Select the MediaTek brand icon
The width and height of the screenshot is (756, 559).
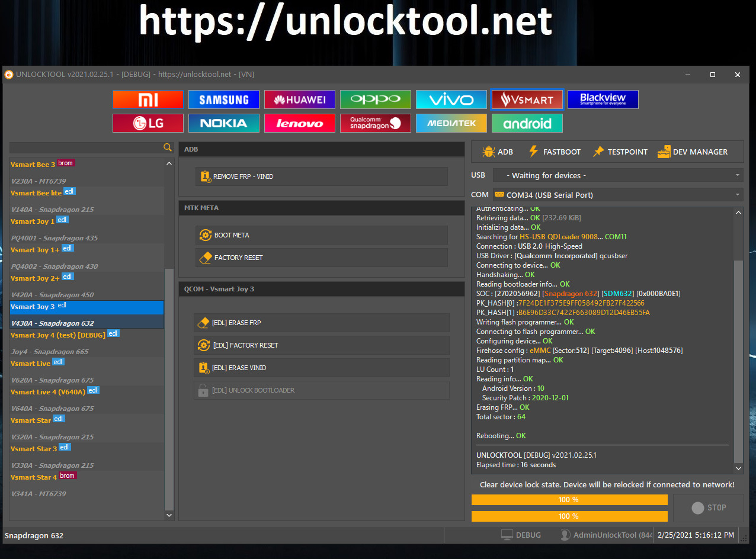coord(451,123)
